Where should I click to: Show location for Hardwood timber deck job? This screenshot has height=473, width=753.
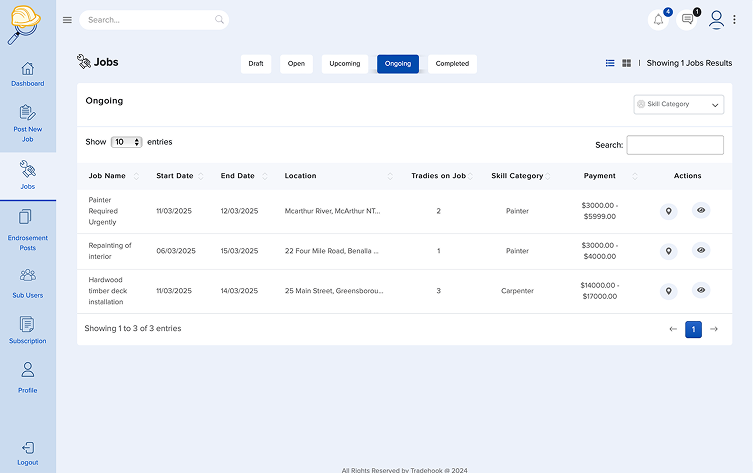coord(668,291)
